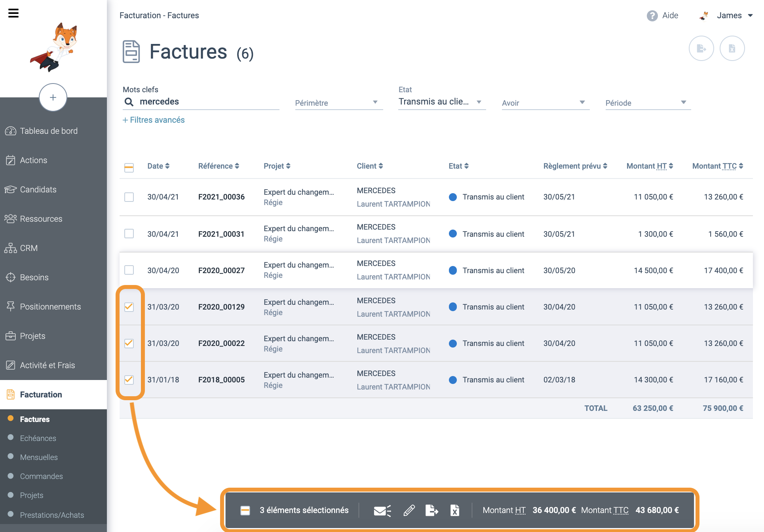Deselect all via selection bar checkbox

245,511
